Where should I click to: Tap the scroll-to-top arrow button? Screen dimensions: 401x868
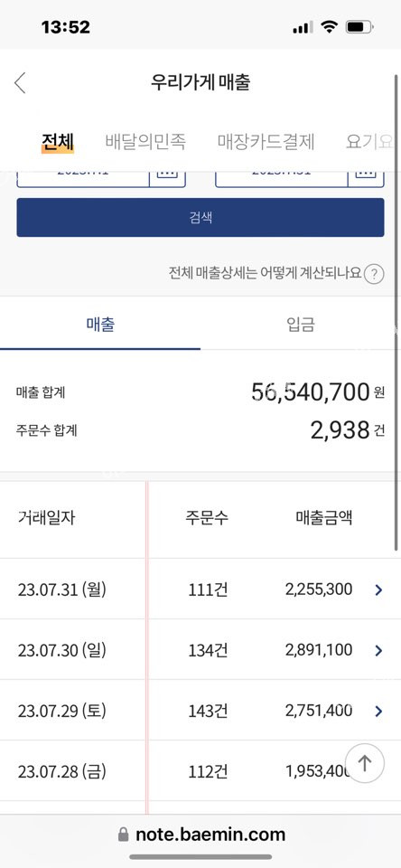click(364, 763)
